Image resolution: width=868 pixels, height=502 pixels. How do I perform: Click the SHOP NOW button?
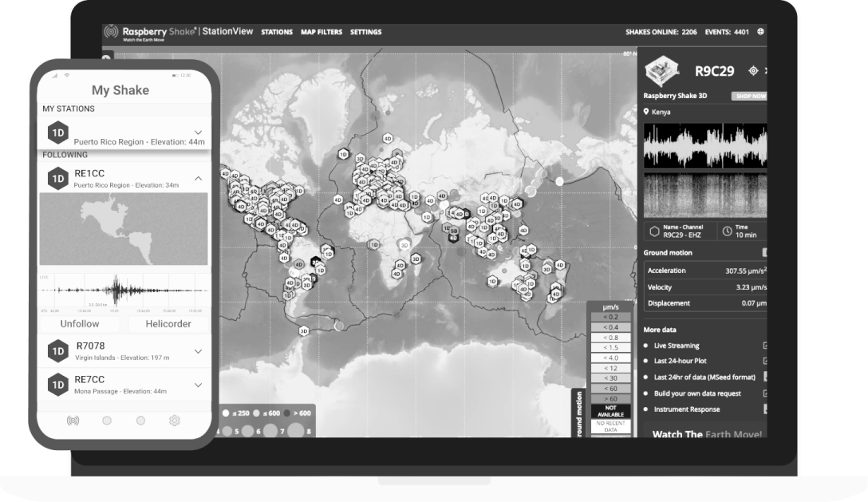click(750, 96)
